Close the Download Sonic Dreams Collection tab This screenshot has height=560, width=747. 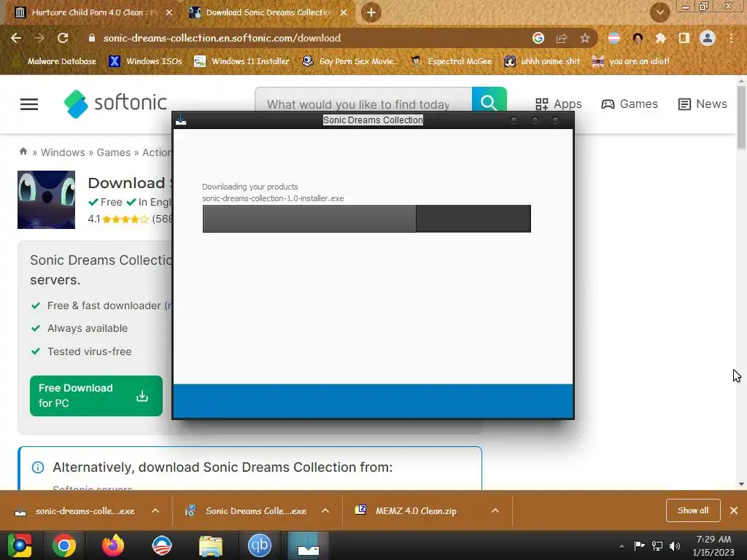pos(344,12)
